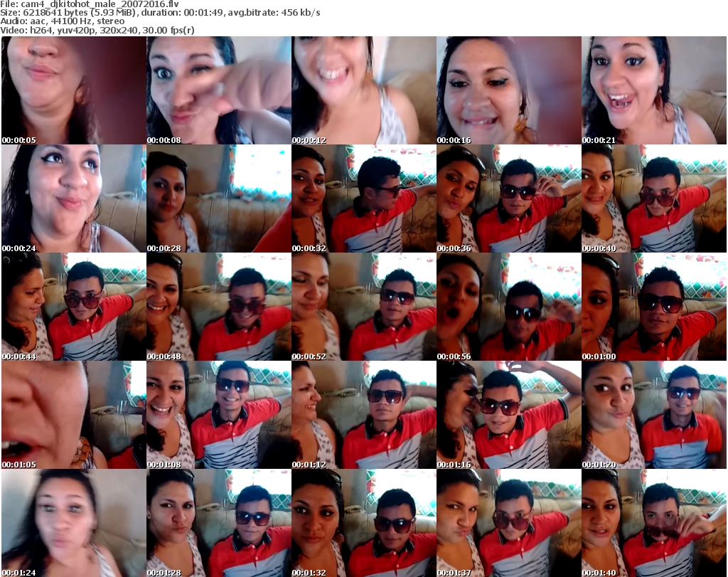Select the thumbnail stamped 00:01:12
This screenshot has width=728, height=577.
pyautogui.click(x=364, y=415)
